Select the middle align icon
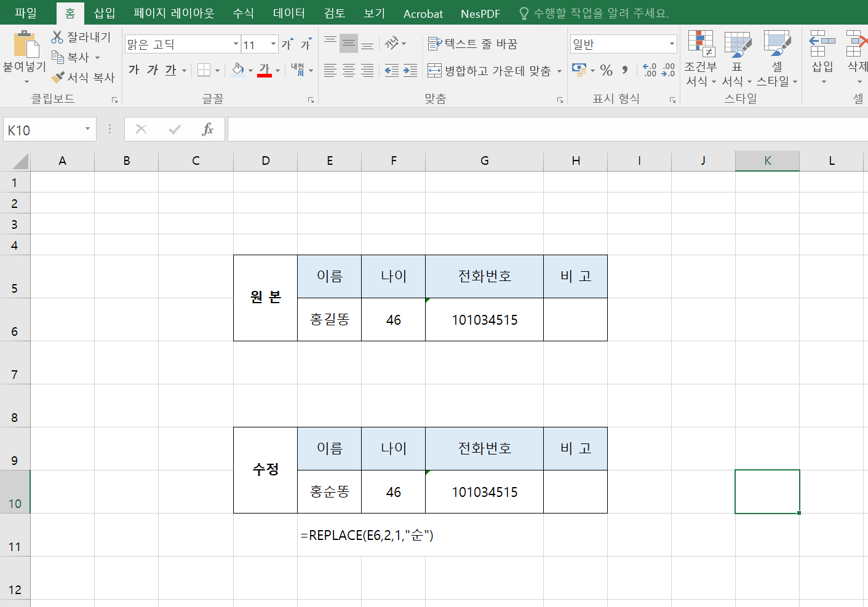The width and height of the screenshot is (868, 607). click(x=349, y=44)
